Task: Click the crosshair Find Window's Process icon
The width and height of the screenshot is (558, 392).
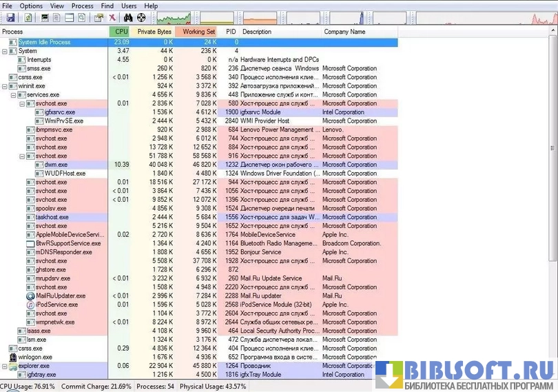Action: [x=141, y=18]
